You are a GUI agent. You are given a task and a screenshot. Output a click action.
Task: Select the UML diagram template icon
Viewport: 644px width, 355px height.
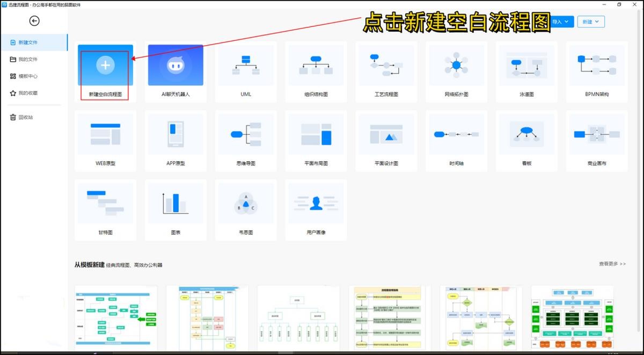[246, 66]
